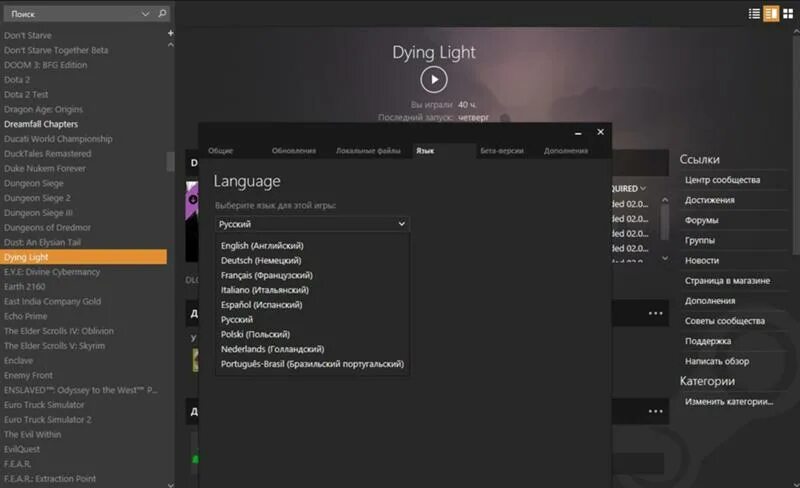This screenshot has width=800, height=488.
Task: Open the Дополнения tab in dialog
Action: coord(566,151)
